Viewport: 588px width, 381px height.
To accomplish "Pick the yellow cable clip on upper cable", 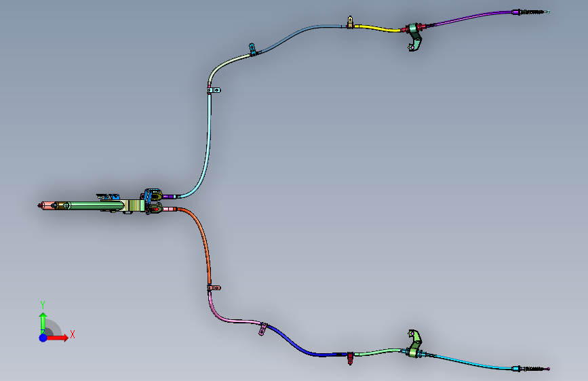I will click(350, 22).
